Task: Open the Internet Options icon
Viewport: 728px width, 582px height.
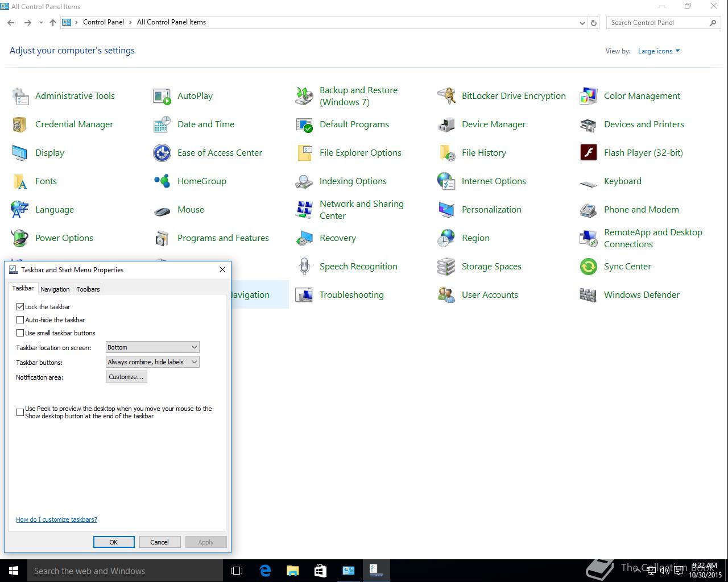Action: pos(446,181)
